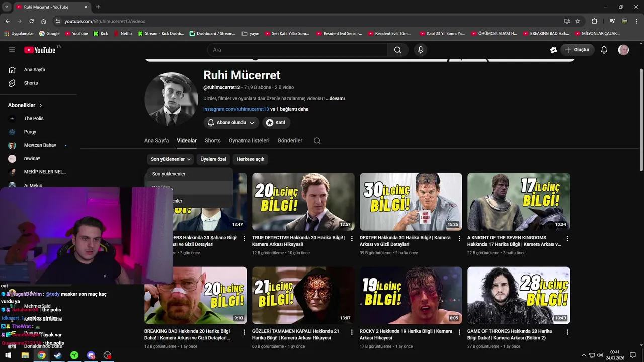Reload the page in Chrome
The image size is (644, 362).
point(31,21)
